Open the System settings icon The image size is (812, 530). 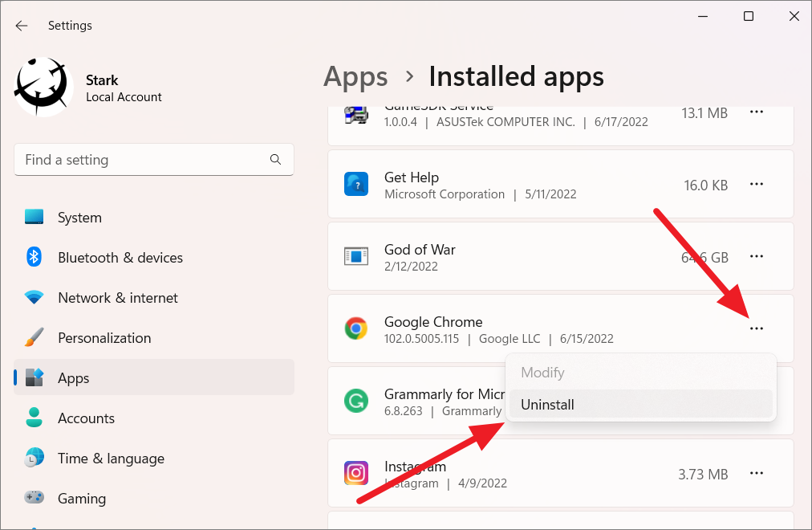pos(35,217)
